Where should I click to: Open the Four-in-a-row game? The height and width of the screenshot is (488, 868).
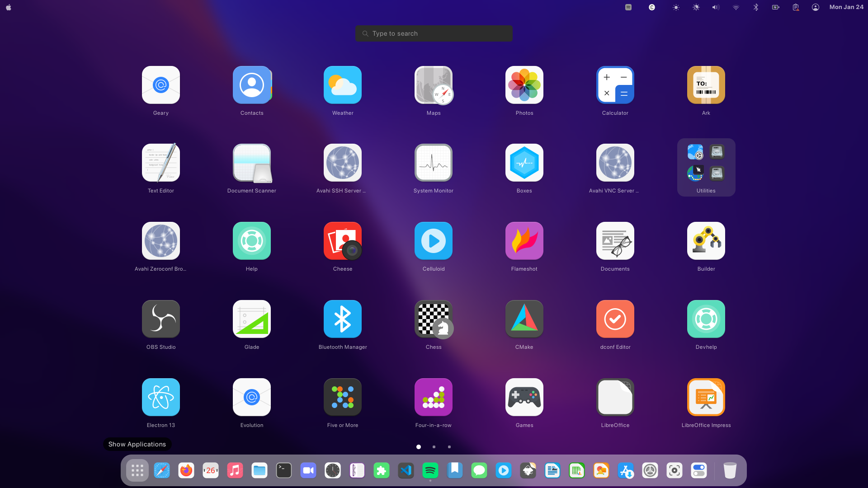[434, 397]
